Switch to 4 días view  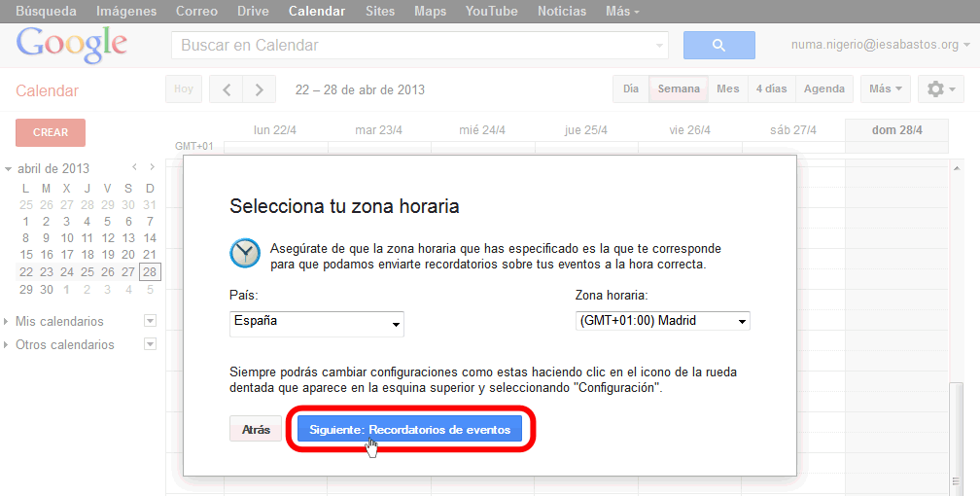[771, 89]
